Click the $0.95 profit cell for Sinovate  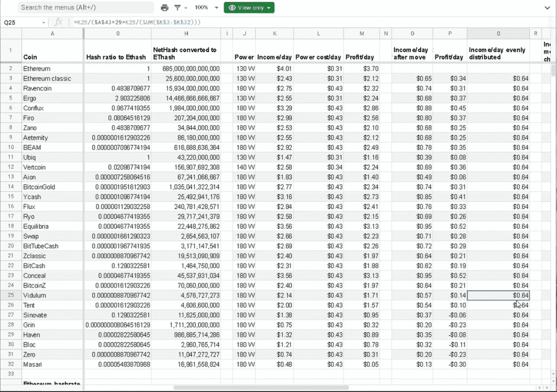(362, 315)
